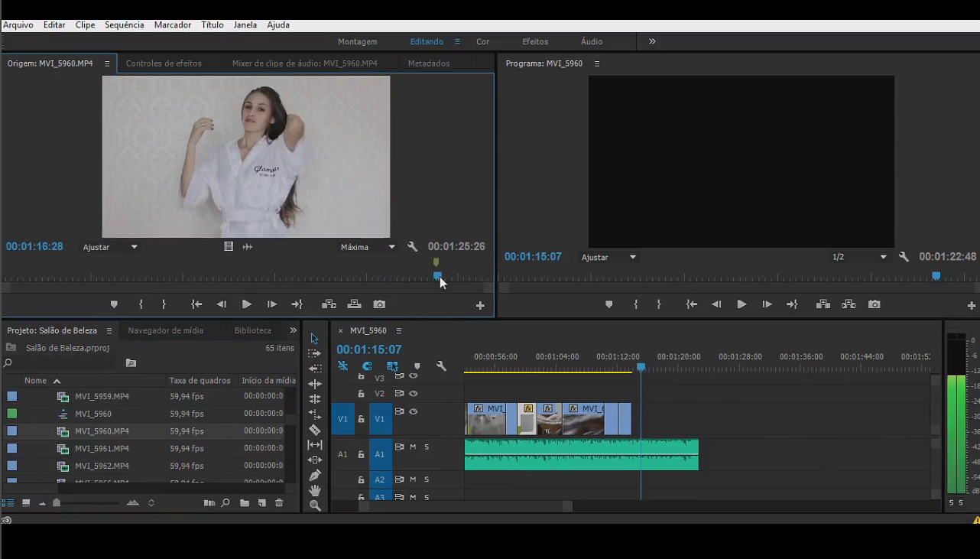Hide track V1 with eye icon
The width and height of the screenshot is (980, 559).
[x=414, y=411]
